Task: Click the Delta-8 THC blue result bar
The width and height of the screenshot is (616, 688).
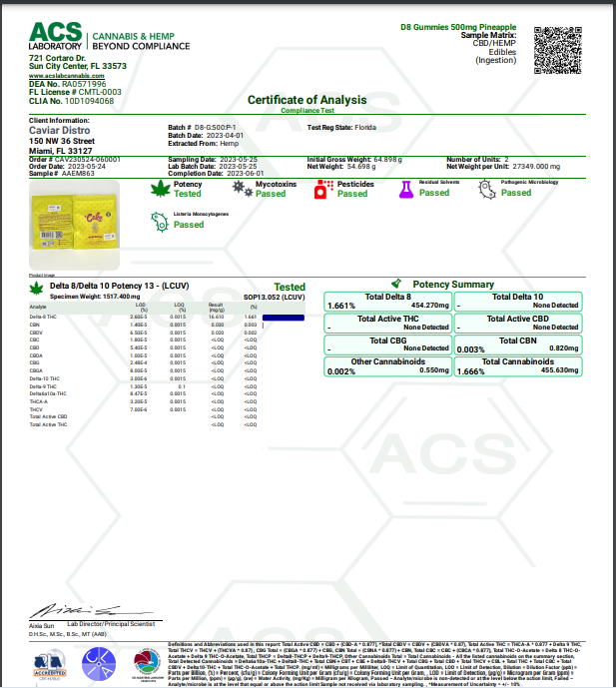Action: [x=284, y=318]
